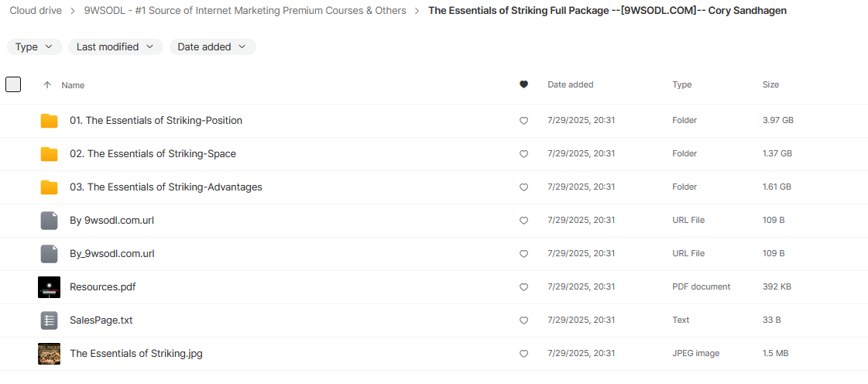
Task: Sort by Size column header
Action: coord(770,85)
